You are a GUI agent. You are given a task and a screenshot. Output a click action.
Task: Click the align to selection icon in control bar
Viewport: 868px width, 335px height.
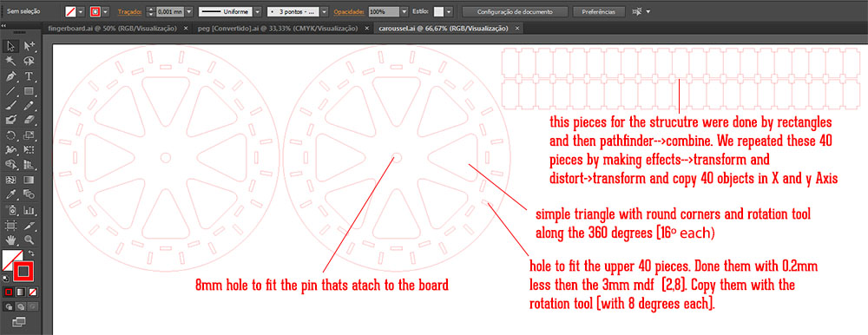638,11
